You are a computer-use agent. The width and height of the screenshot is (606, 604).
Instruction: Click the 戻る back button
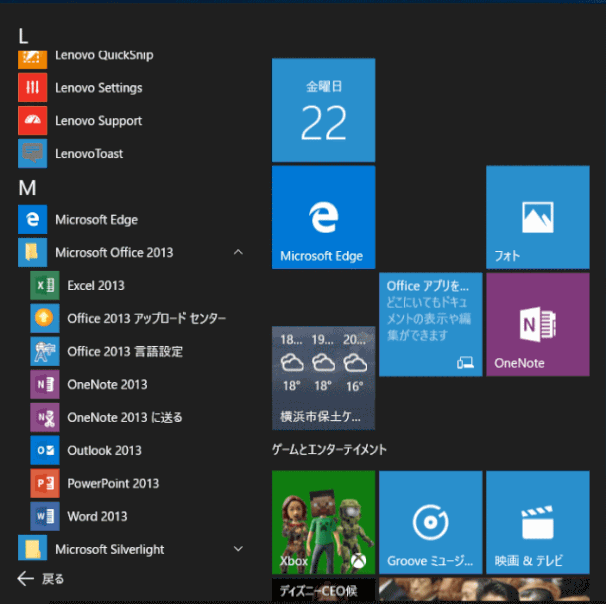click(x=42, y=578)
